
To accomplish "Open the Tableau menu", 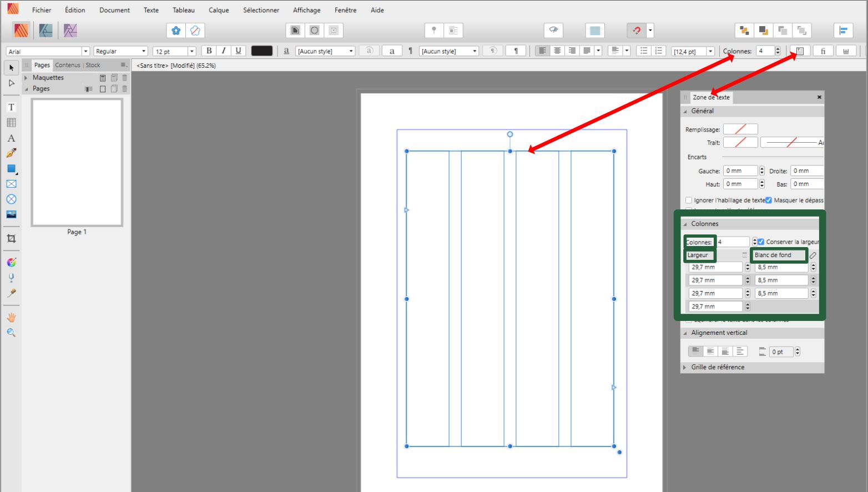I will [184, 10].
